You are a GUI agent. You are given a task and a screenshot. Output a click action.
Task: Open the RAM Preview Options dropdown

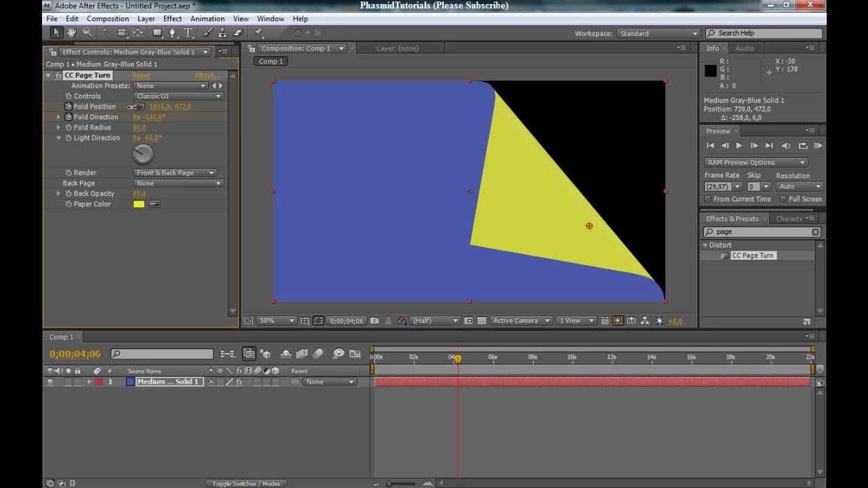755,163
